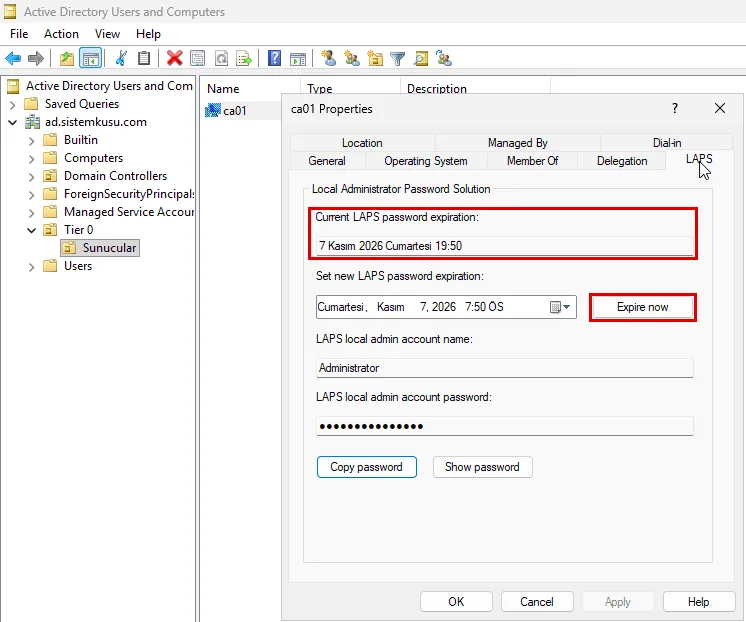Open the File menu
Viewport: 746px width, 622px height.
click(x=19, y=34)
